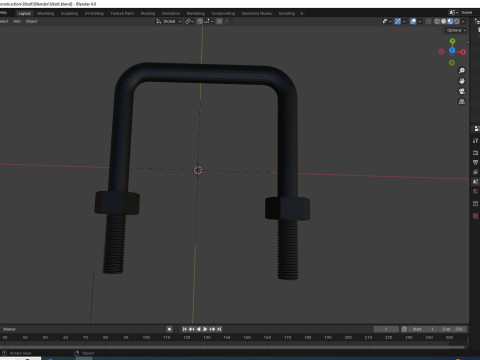Click the zoom view magnifier icon
This screenshot has width=480, height=360.
tap(462, 71)
